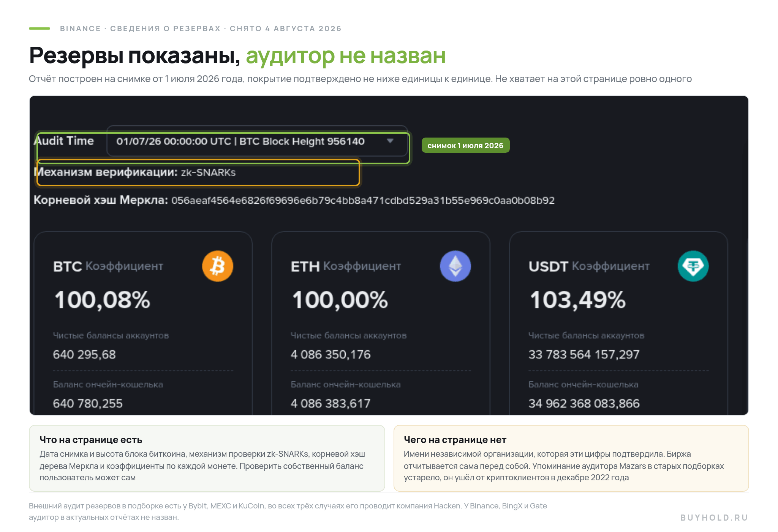Viewport: 778px width, 532px height.
Task: Click the teal Tether USDT icon
Action: (x=693, y=266)
